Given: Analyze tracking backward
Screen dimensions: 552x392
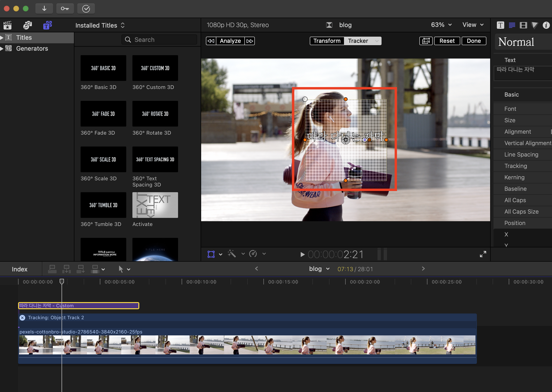Looking at the screenshot, I should 211,41.
